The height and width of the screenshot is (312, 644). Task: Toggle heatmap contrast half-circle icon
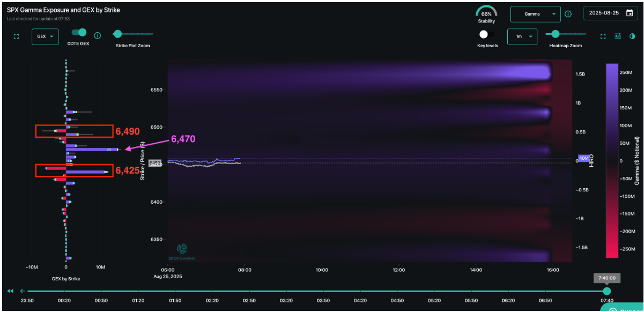coord(632,36)
